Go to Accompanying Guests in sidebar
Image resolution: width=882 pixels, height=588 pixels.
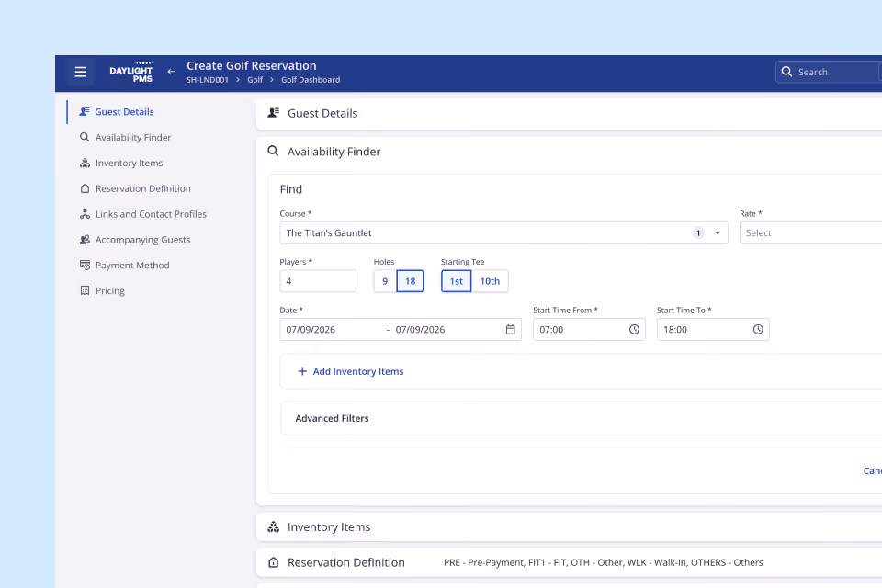[x=143, y=240]
